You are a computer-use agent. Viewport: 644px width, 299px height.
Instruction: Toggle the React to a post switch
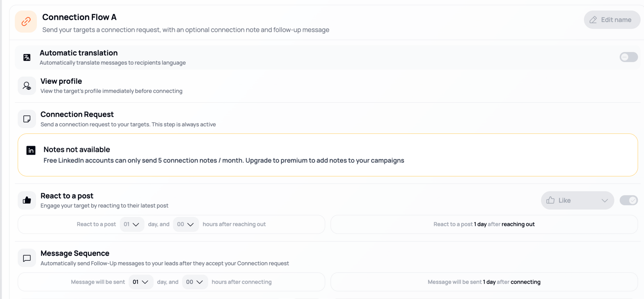[628, 200]
